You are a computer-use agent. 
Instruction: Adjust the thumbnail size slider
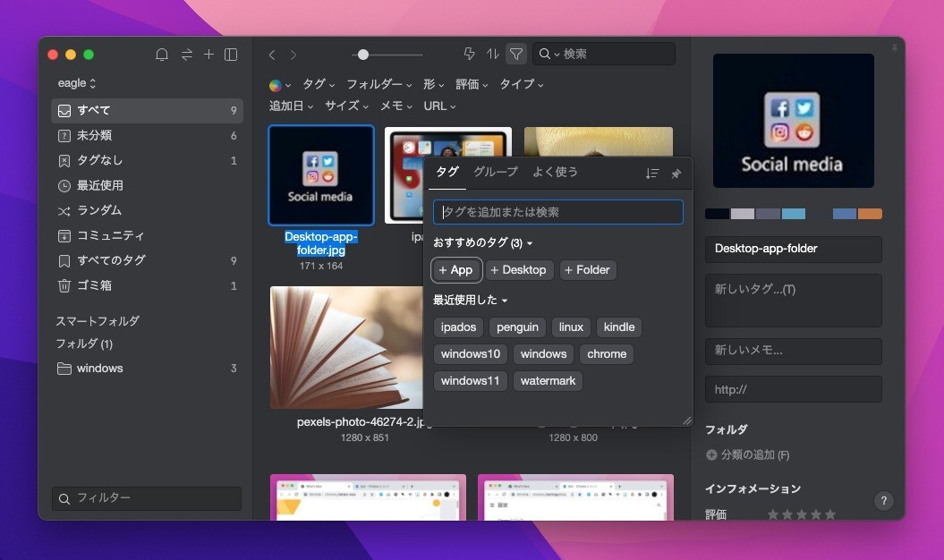pyautogui.click(x=362, y=55)
